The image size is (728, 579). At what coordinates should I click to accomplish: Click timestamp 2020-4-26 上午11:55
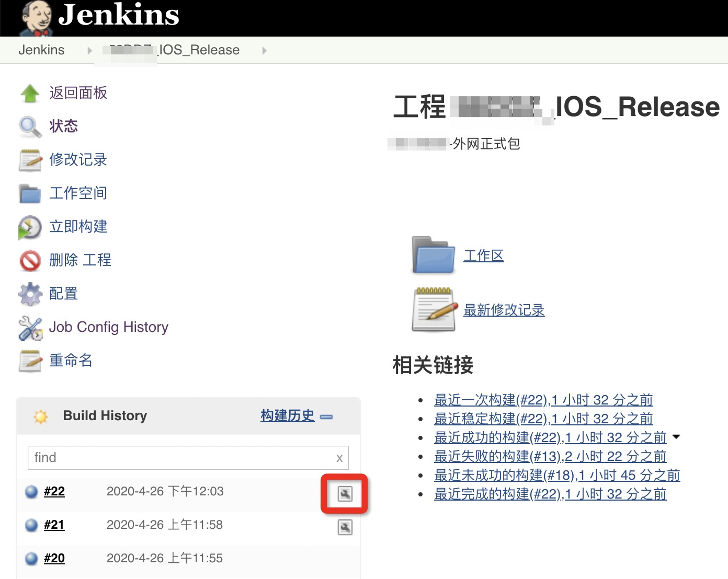click(165, 558)
